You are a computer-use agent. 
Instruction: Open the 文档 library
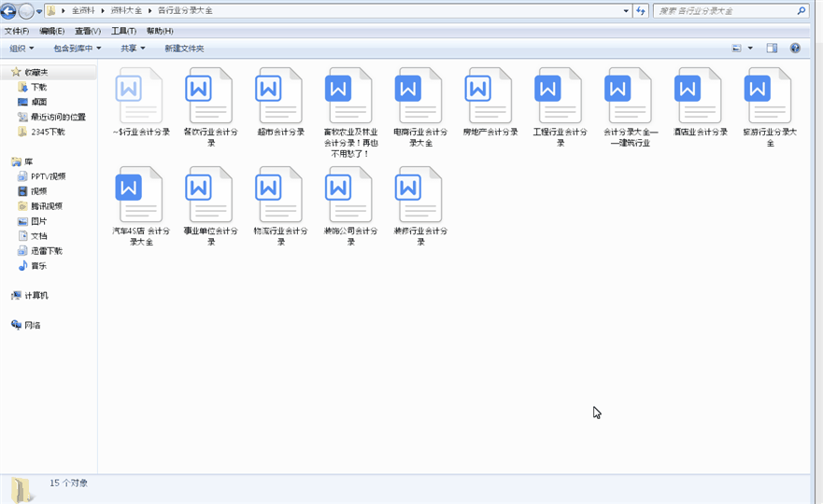[x=39, y=236]
